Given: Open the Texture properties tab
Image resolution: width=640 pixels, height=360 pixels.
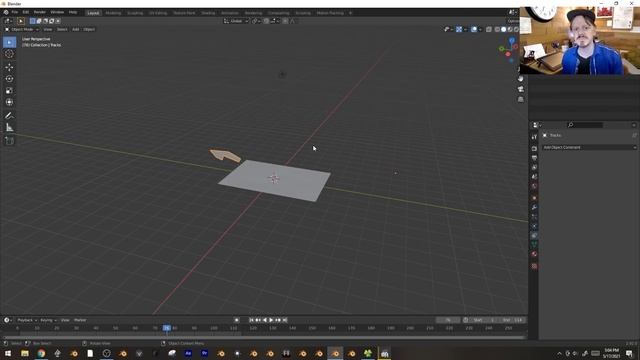Looking at the screenshot, I should 534,266.
